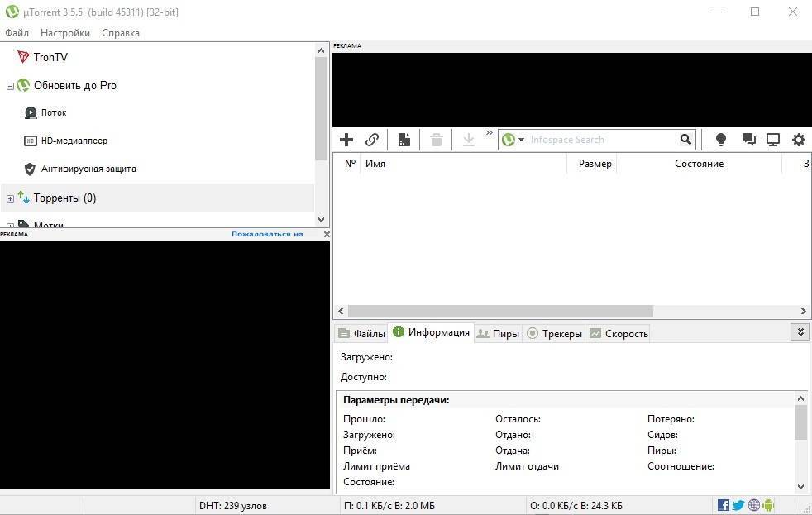Select Торренты (0) in the sidebar
The height and width of the screenshot is (515, 812).
[64, 198]
